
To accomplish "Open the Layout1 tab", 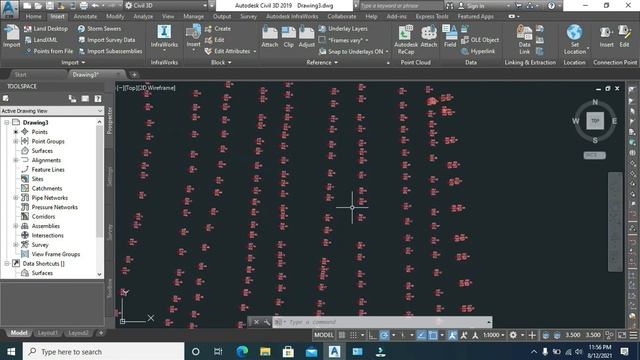I will [x=47, y=333].
